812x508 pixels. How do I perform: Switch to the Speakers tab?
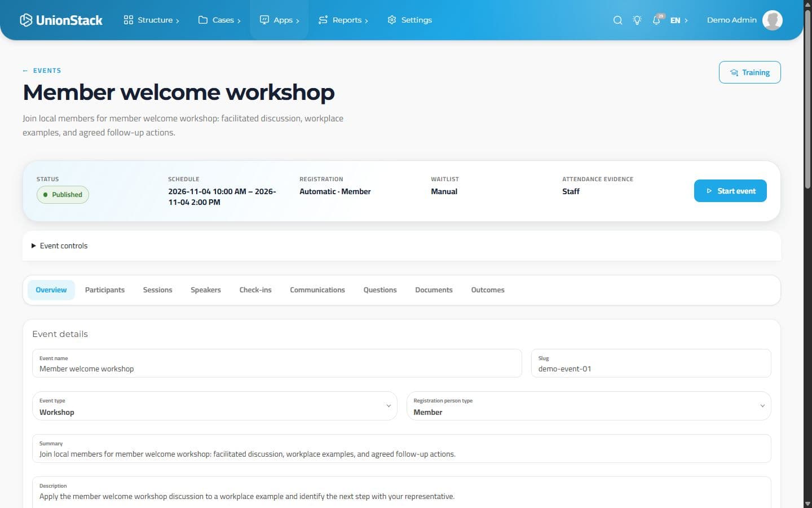206,290
